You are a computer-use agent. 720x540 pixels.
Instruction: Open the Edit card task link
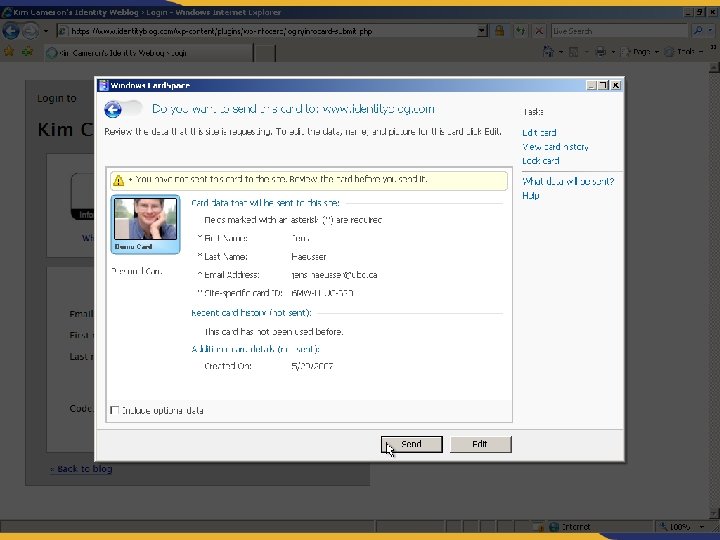pyautogui.click(x=539, y=133)
